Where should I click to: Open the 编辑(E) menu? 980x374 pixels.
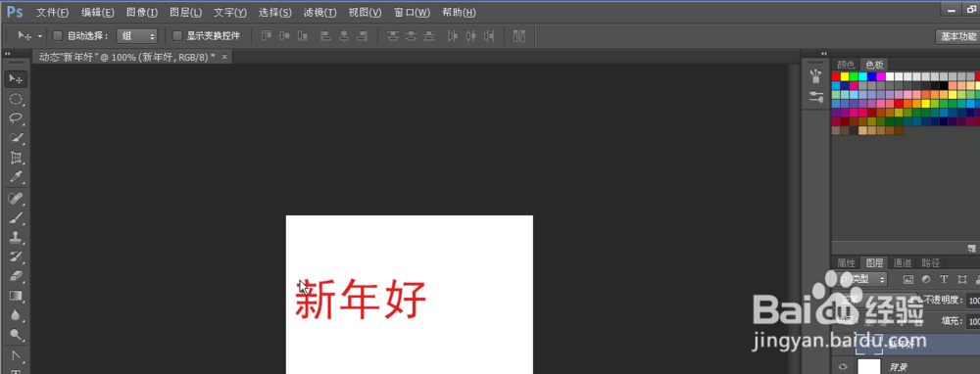coord(97,13)
